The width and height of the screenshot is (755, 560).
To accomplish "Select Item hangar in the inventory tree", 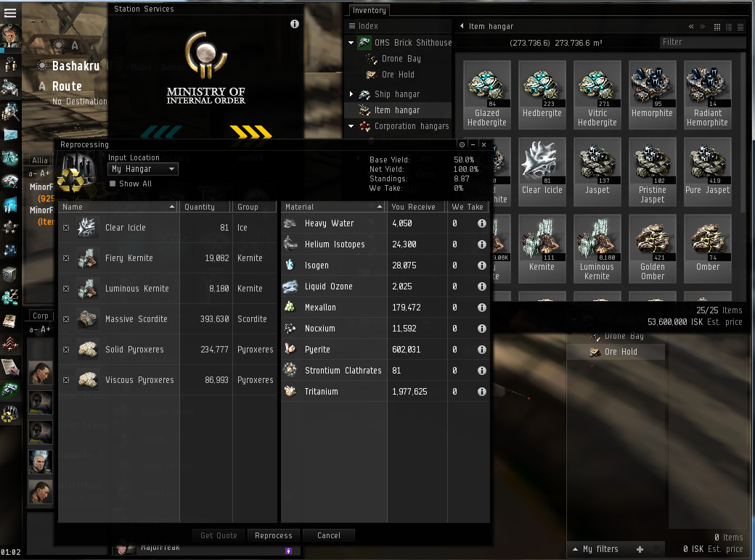I will 397,110.
